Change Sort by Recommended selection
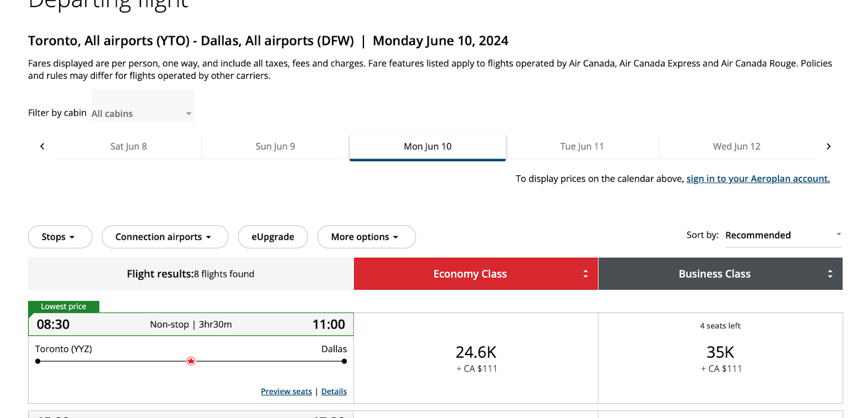 [783, 236]
